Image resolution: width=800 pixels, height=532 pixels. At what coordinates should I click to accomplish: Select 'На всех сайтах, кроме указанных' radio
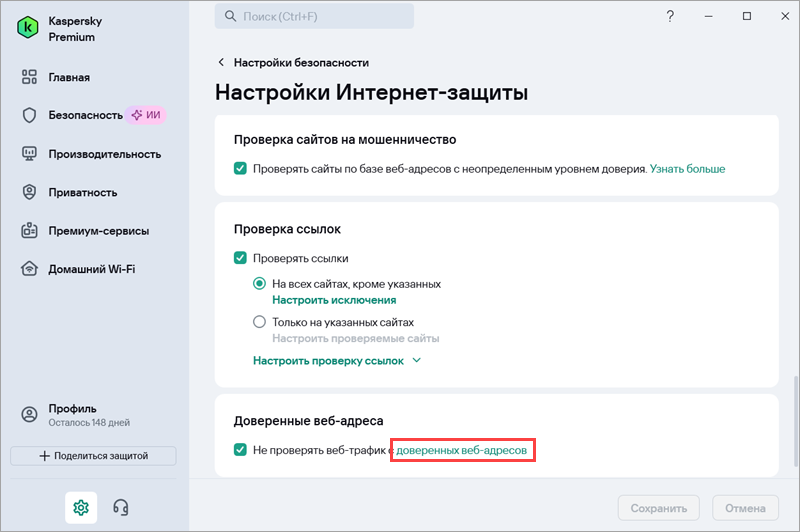[x=259, y=283]
